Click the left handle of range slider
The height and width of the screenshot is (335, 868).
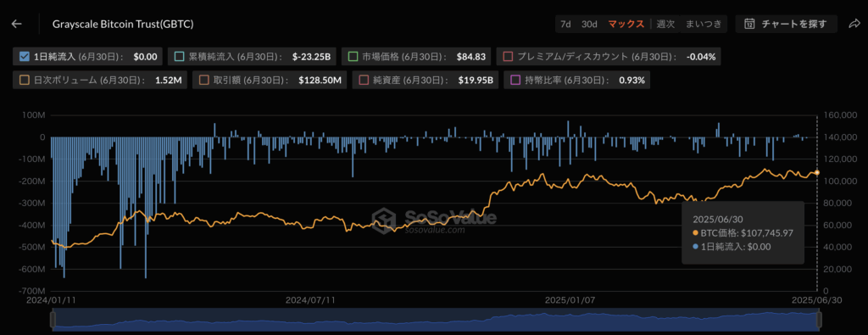pyautogui.click(x=53, y=320)
